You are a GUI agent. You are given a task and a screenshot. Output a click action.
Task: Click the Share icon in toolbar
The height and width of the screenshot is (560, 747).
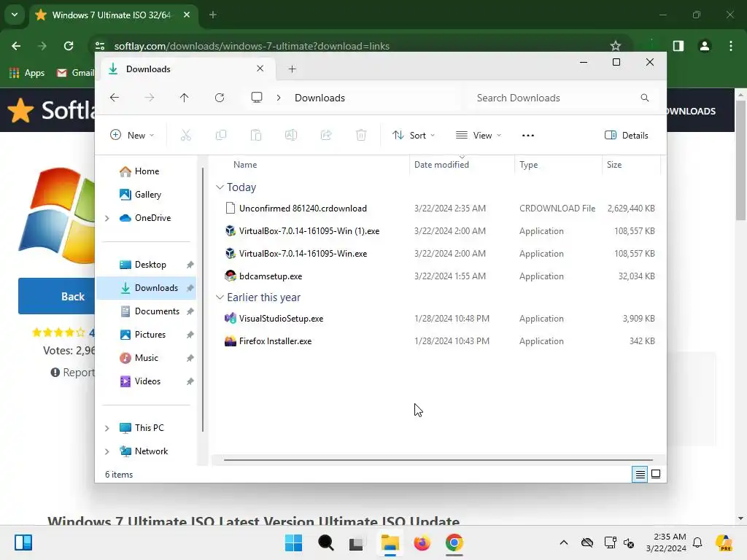tap(326, 135)
